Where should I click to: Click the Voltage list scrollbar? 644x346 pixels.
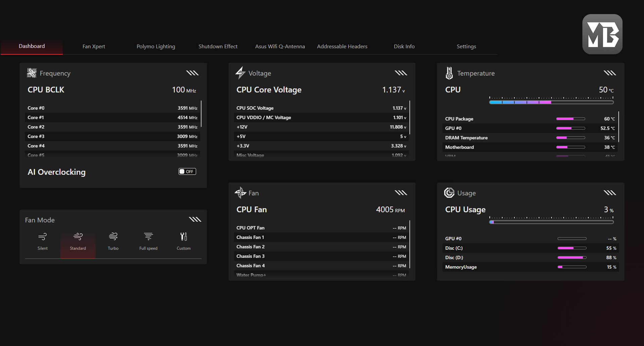410,117
